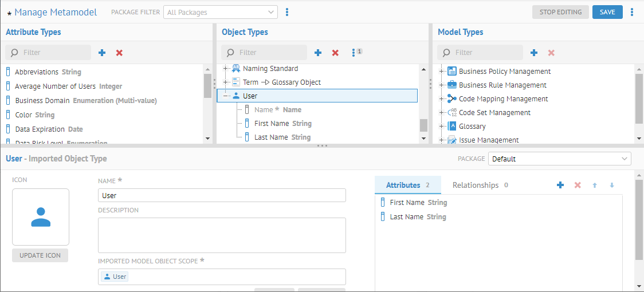Open the kebab menu next to Save
Screen dimensions: 644x292
click(632, 12)
